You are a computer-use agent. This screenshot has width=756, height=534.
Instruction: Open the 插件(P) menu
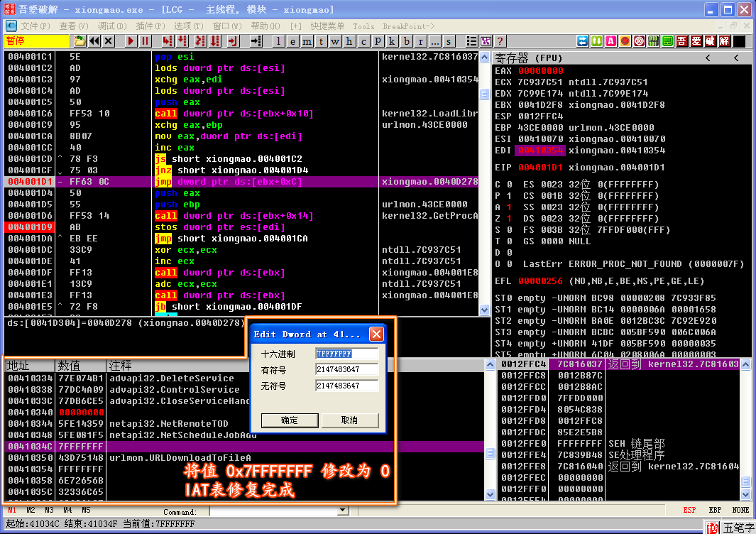click(x=150, y=26)
